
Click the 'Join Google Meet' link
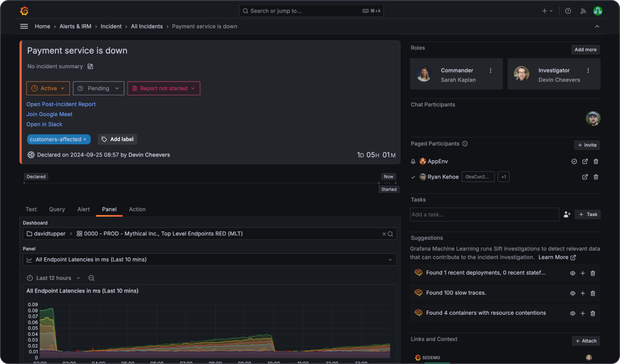pyautogui.click(x=49, y=114)
